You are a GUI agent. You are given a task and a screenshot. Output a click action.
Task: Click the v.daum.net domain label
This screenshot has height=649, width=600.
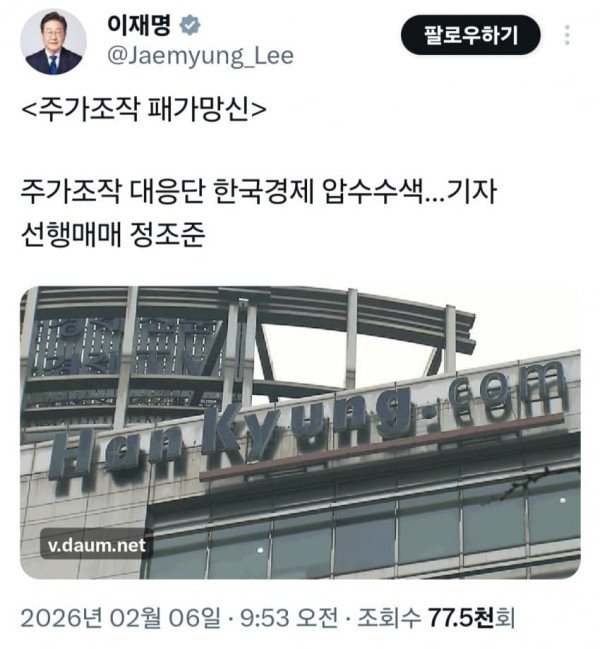coord(97,545)
